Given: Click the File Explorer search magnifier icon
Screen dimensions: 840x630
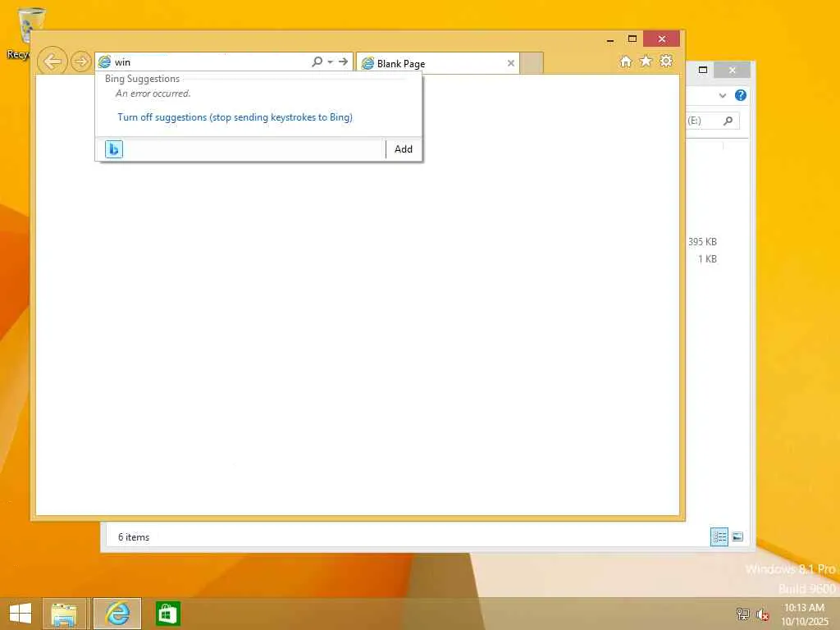Looking at the screenshot, I should click(728, 121).
